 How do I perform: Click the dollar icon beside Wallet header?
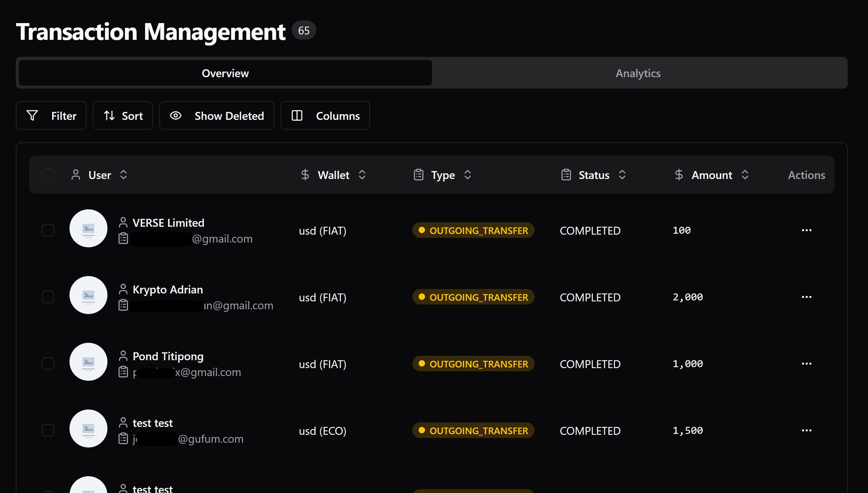pos(305,175)
